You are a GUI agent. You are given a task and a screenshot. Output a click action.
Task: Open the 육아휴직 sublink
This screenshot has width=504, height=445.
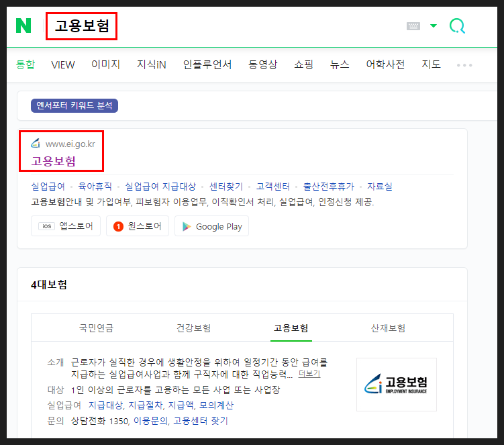click(x=95, y=187)
